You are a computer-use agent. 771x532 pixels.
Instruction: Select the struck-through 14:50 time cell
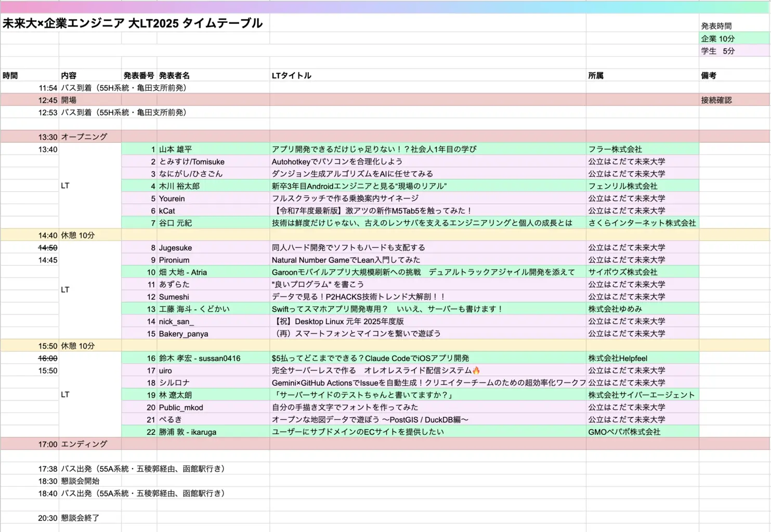click(x=47, y=248)
